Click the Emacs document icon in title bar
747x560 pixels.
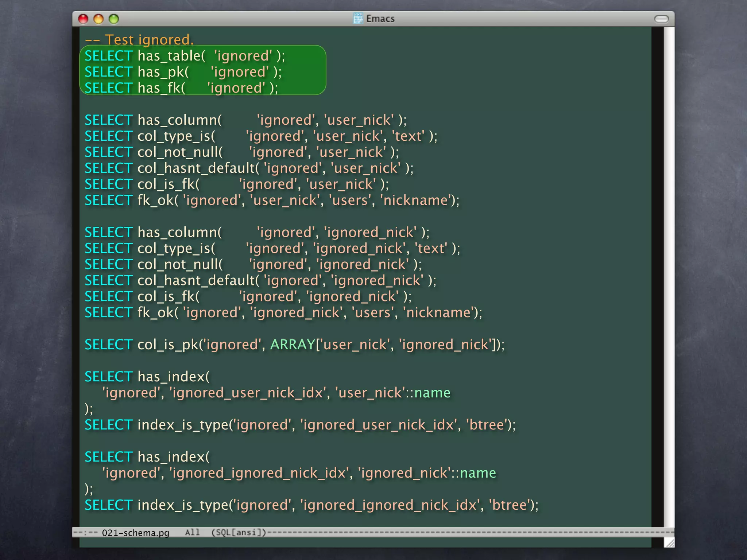point(358,18)
